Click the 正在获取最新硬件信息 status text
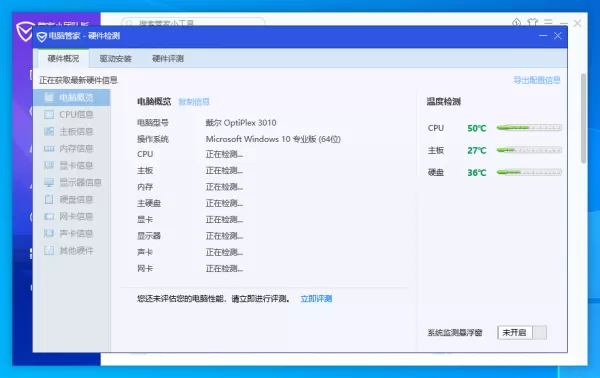 78,80
